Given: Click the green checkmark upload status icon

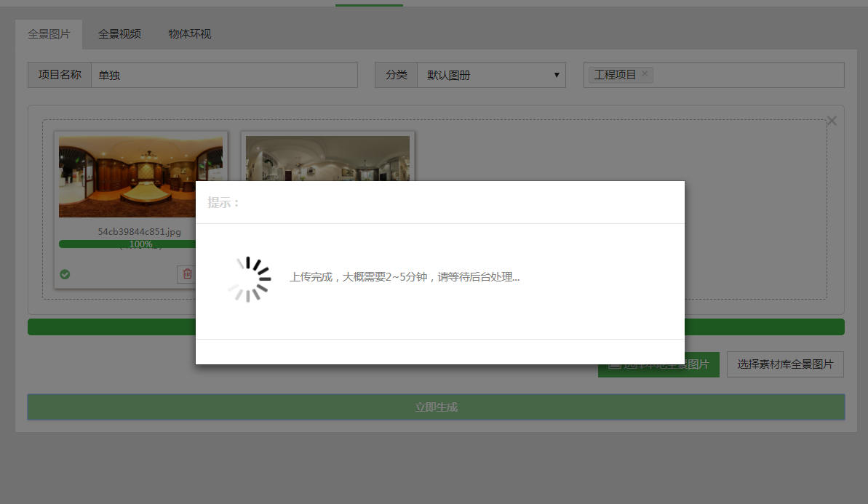Looking at the screenshot, I should [65, 274].
